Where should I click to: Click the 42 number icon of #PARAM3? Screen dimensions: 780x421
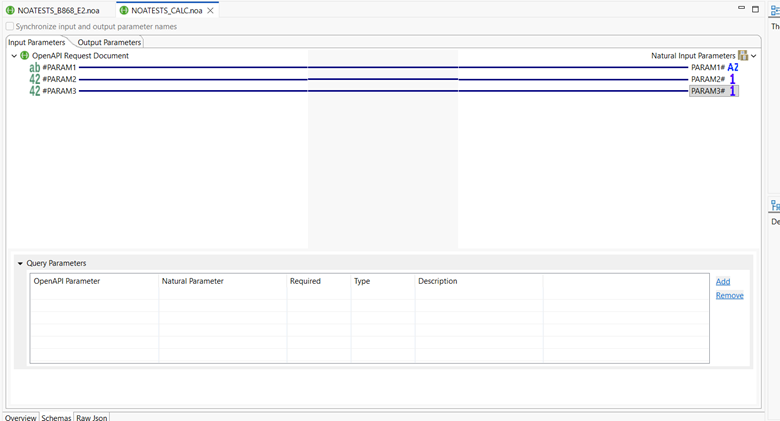34,91
